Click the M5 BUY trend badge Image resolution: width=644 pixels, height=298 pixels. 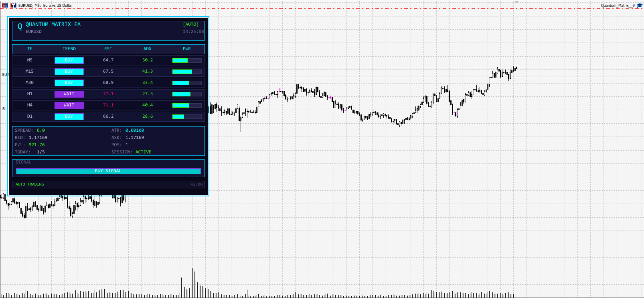pyautogui.click(x=69, y=60)
